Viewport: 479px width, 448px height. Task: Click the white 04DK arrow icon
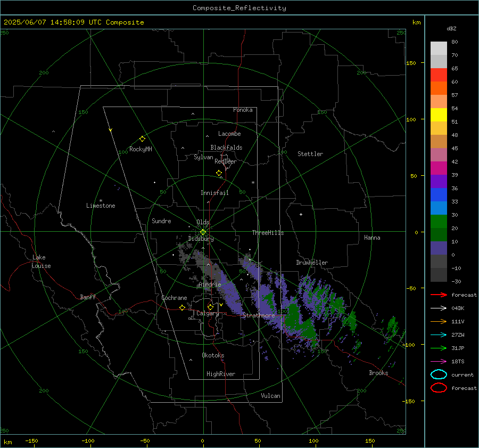click(x=439, y=308)
